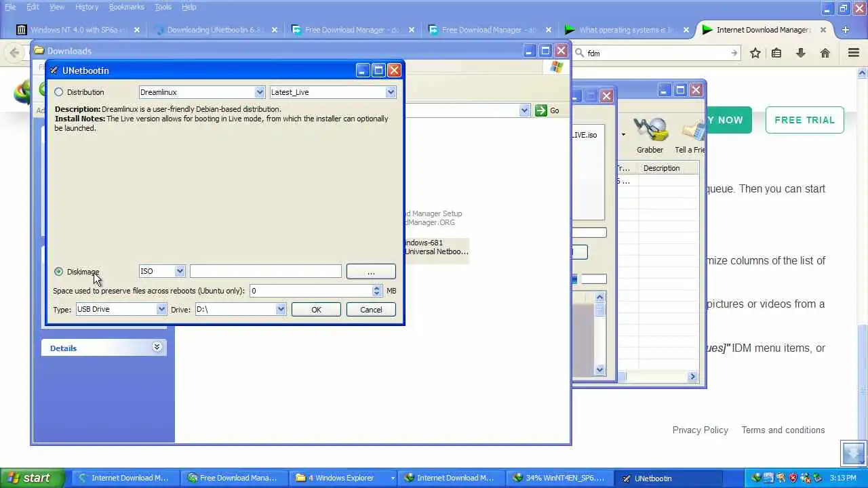Click the disk image path field
Screen dimensions: 868x488
[x=266, y=271]
